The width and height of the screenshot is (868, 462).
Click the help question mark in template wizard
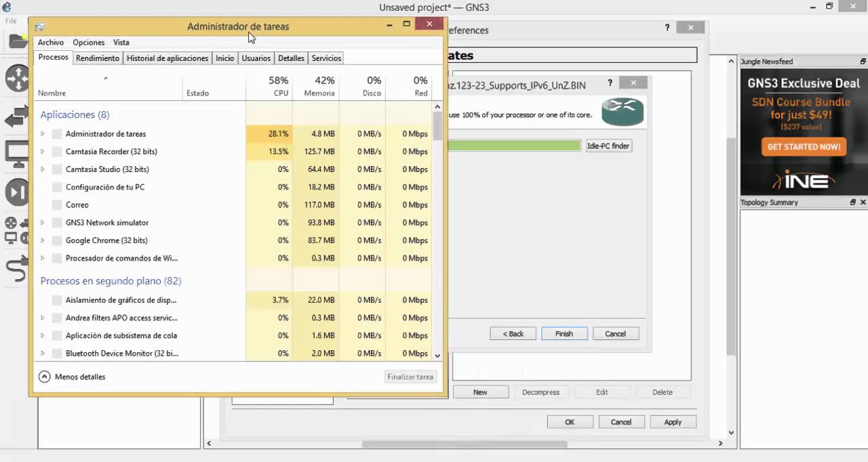click(x=610, y=83)
